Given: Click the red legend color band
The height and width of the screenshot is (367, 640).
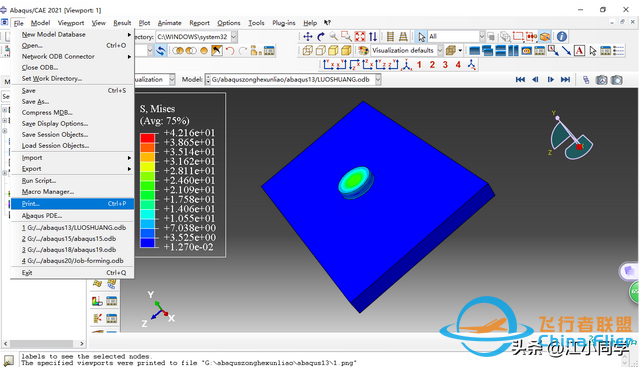Looking at the screenshot, I should pyautogui.click(x=147, y=138).
